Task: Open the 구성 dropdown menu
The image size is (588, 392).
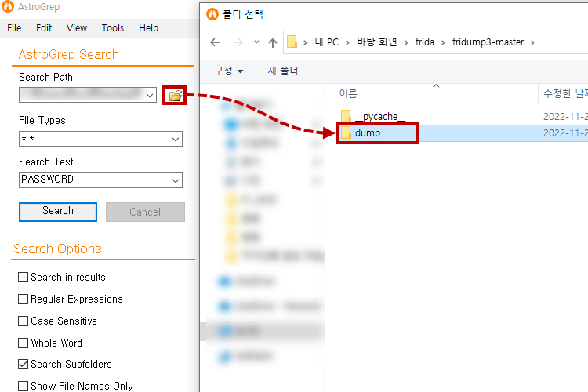Action: tap(228, 71)
